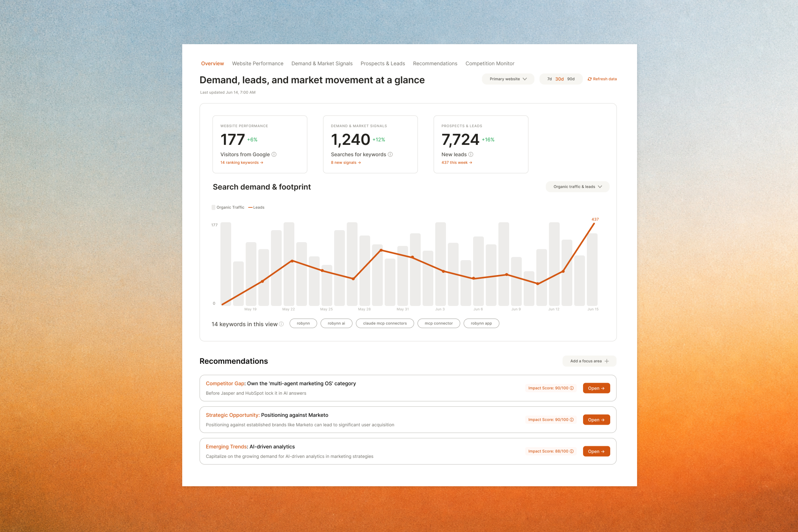This screenshot has width=798, height=532.
Task: Open the Prospects & Leads tab
Action: coord(383,63)
